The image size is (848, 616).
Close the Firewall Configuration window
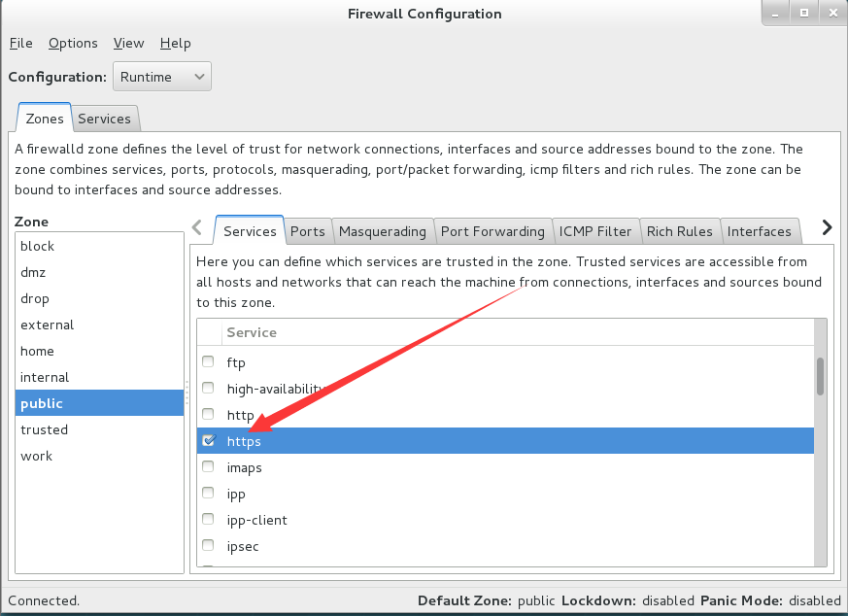832,14
